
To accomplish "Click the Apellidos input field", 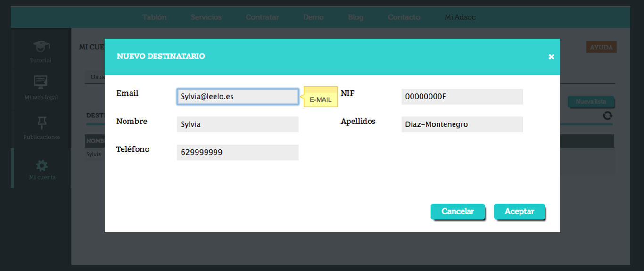I will click(462, 124).
